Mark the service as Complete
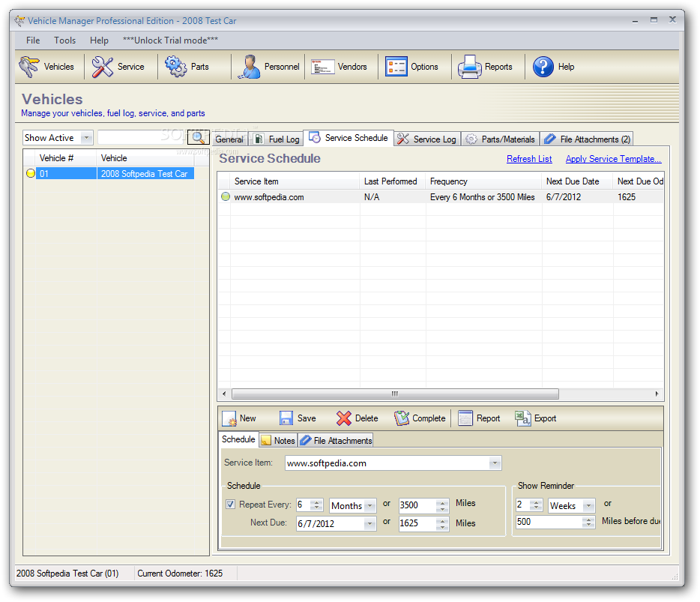 (420, 418)
